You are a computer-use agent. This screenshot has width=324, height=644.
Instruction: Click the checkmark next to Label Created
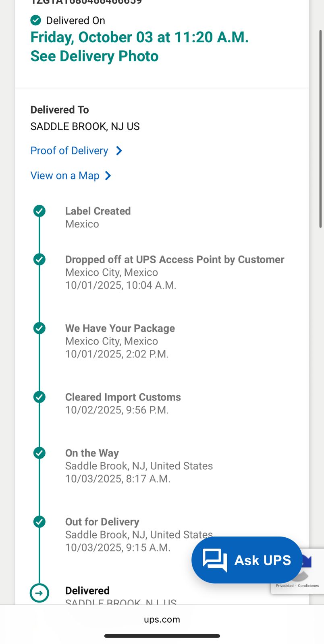[39, 211]
